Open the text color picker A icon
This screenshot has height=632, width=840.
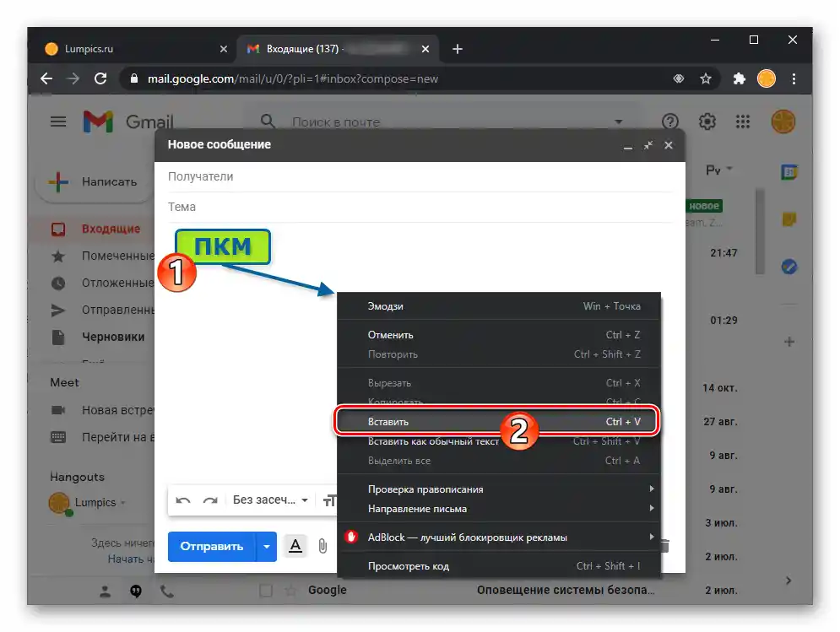295,547
